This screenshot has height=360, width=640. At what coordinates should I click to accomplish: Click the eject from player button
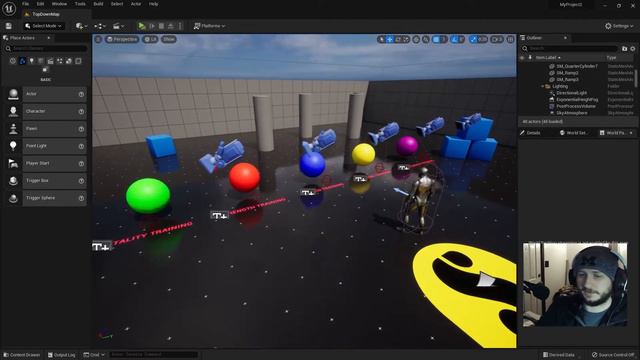(x=171, y=26)
